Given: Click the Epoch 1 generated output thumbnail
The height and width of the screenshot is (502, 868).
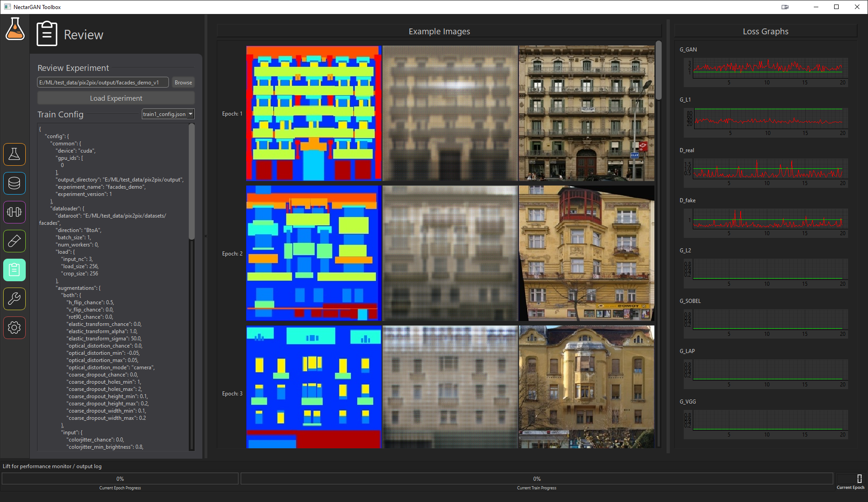Looking at the screenshot, I should [450, 113].
